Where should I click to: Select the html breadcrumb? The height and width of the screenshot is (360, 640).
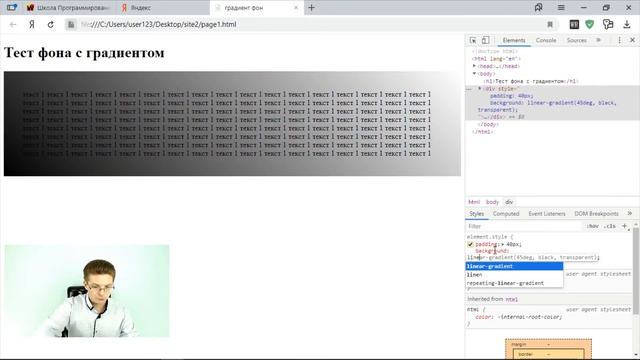click(x=474, y=202)
